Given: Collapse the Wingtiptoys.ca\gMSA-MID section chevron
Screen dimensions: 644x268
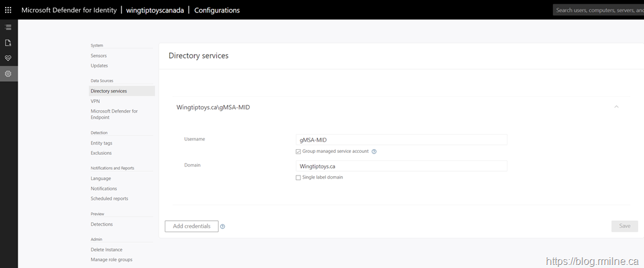Looking at the screenshot, I should coord(616,107).
